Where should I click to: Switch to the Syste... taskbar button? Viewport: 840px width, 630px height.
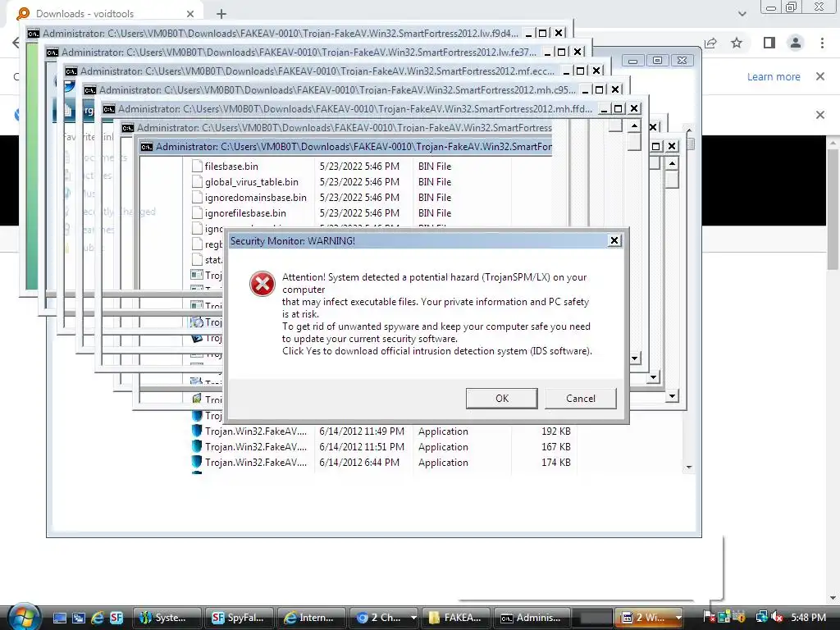[167, 618]
